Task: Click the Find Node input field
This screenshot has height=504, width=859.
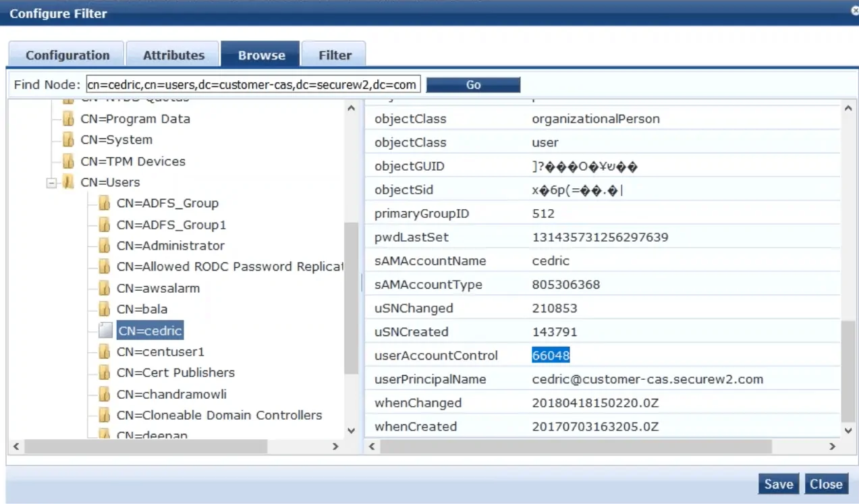Action: pos(254,85)
